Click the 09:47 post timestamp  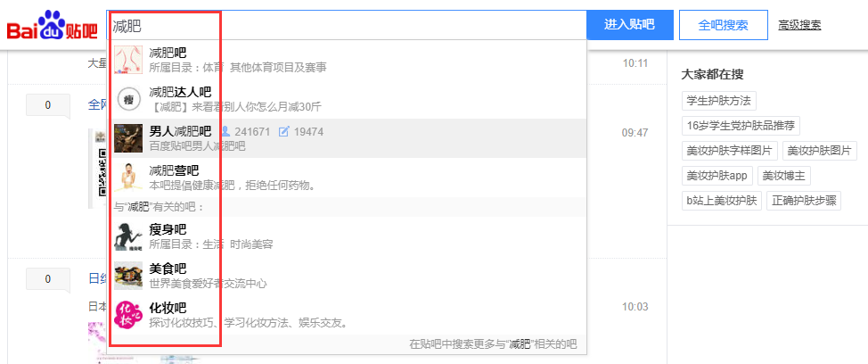[635, 133]
